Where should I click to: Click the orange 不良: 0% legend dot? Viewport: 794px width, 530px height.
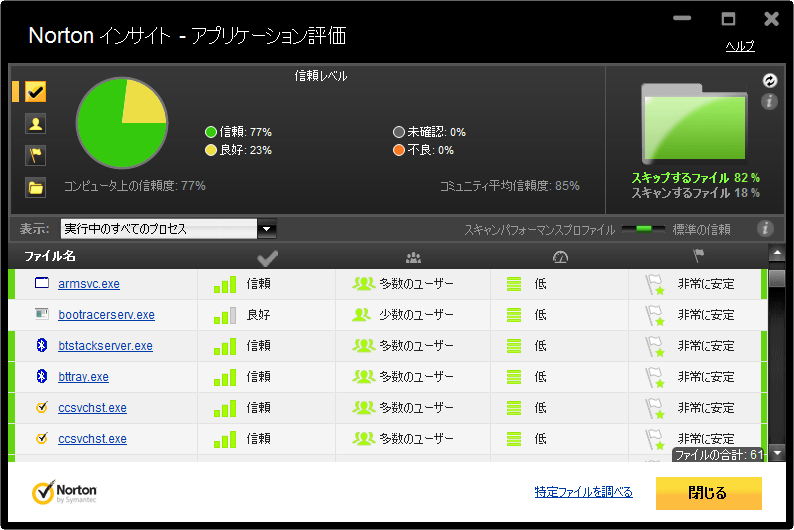[x=399, y=150]
